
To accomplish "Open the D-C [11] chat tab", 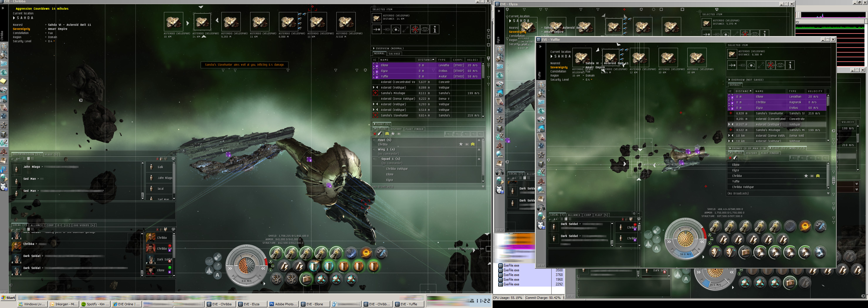I will coord(63,225).
